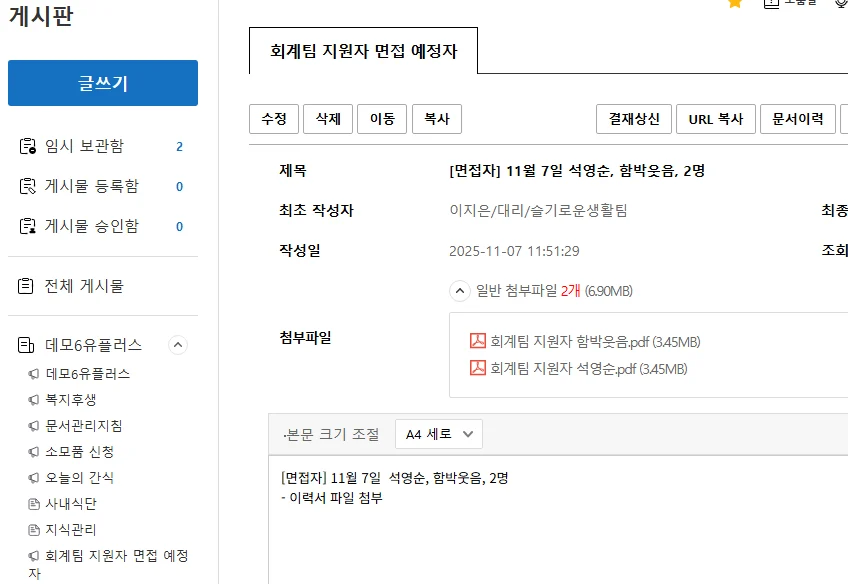Click the 게시물 등록함 icon

(27, 187)
